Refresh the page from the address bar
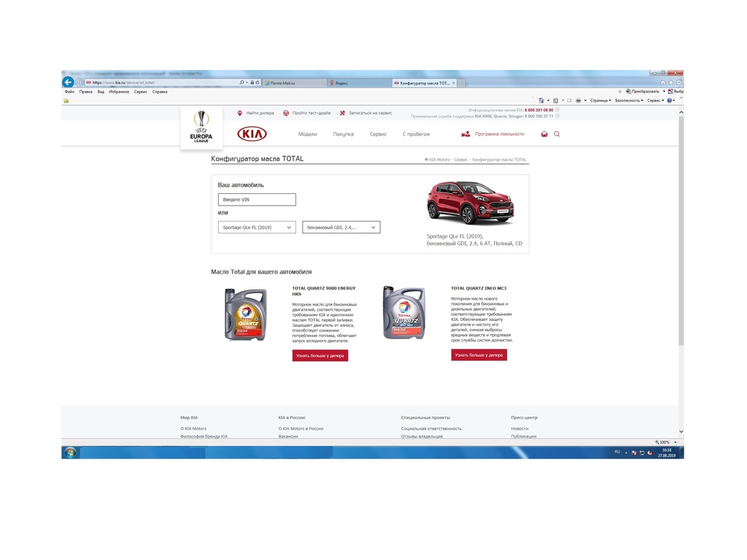 pyautogui.click(x=258, y=82)
